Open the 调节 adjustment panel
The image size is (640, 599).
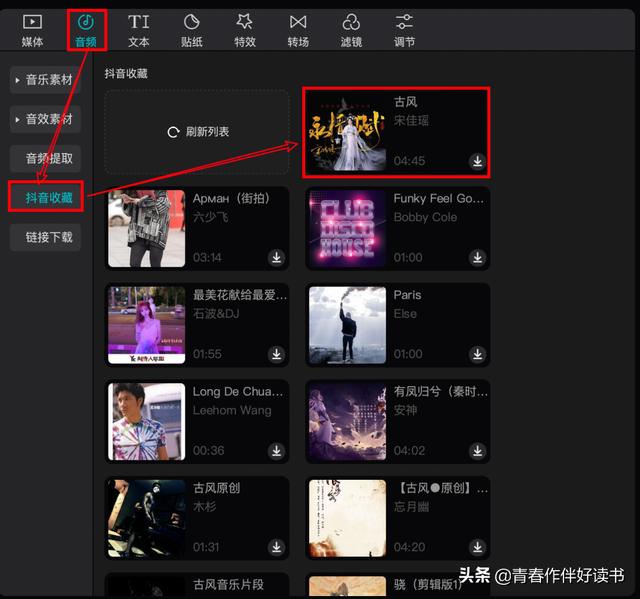404,30
